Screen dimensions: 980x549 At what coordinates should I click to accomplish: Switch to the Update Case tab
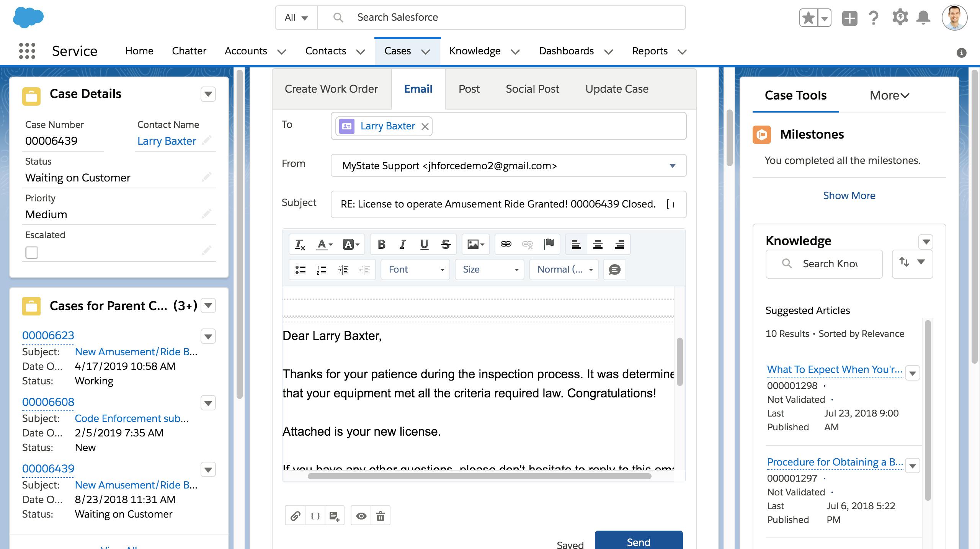click(617, 89)
